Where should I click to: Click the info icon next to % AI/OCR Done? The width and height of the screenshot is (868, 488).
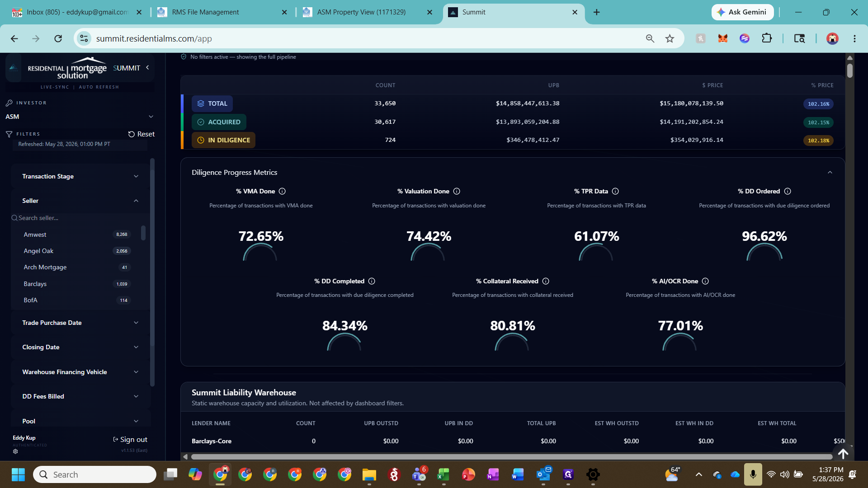(705, 281)
